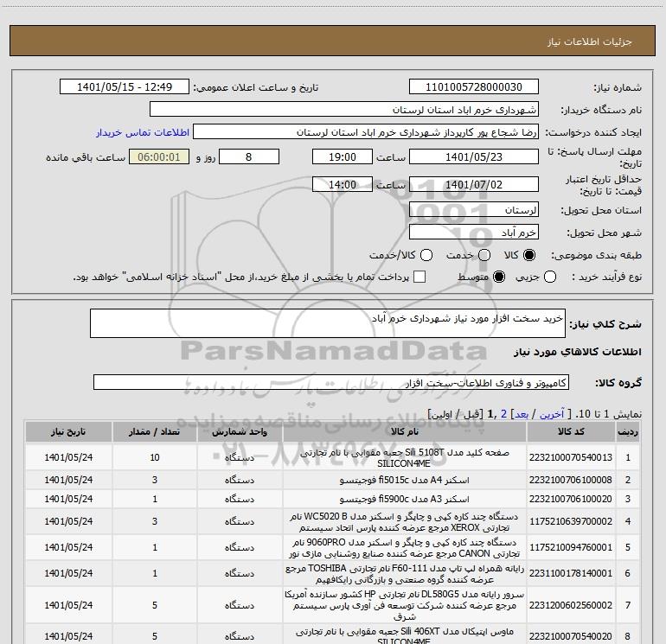Click the XEROX WC5020 B item name
The height and width of the screenshot is (644, 666).
click(405, 522)
